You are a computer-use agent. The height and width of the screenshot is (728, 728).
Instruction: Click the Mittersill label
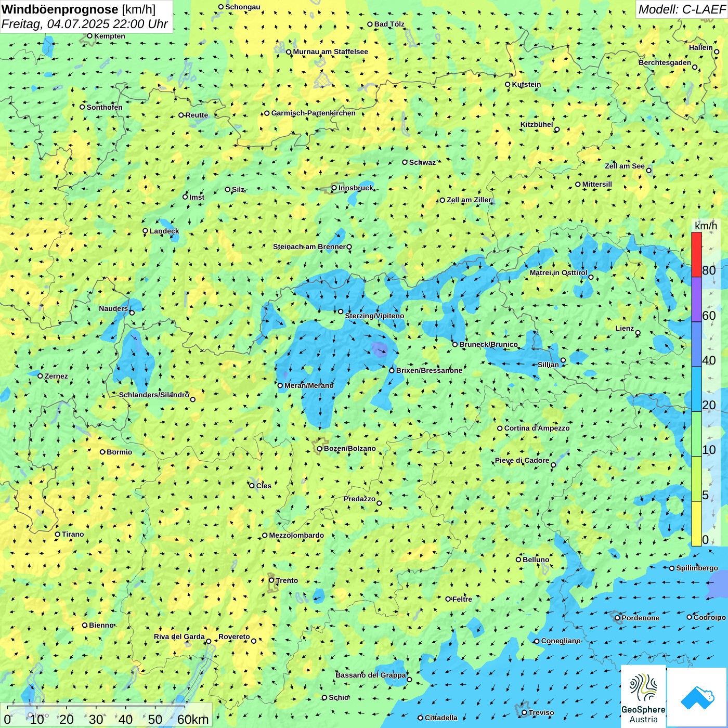pyautogui.click(x=597, y=184)
